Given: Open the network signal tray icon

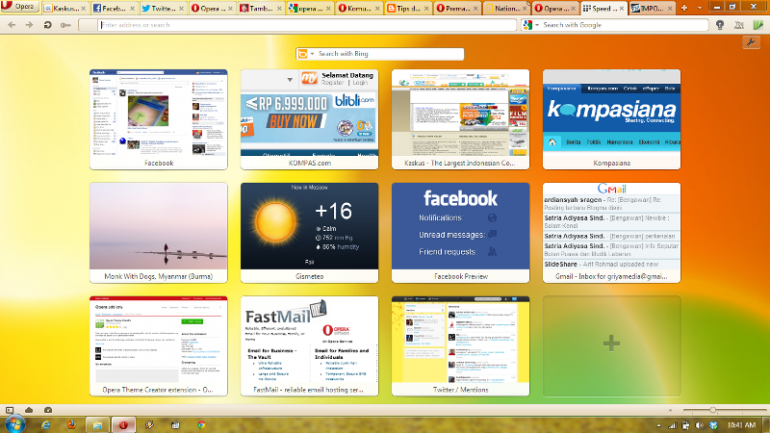Looking at the screenshot, I should click(672, 425).
